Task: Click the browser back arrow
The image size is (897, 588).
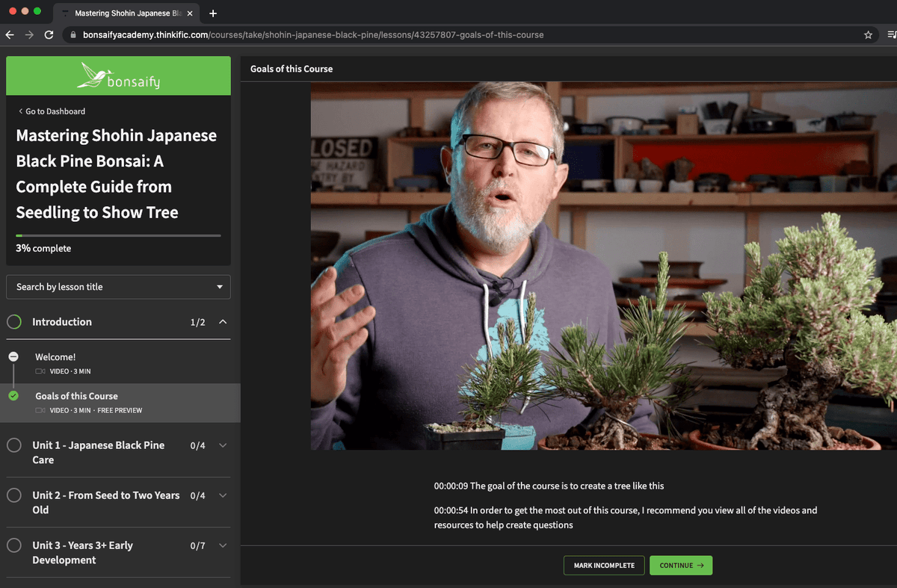Action: point(8,34)
